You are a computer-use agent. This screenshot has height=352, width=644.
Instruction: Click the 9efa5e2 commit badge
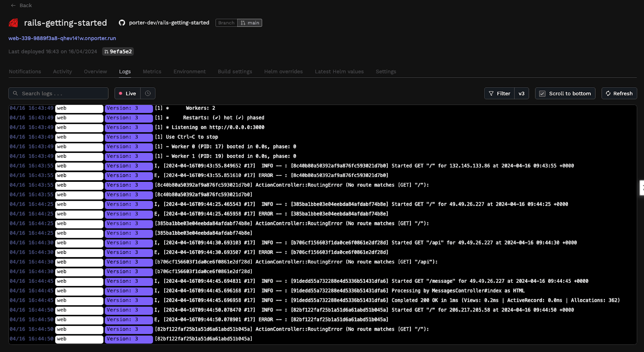(118, 51)
